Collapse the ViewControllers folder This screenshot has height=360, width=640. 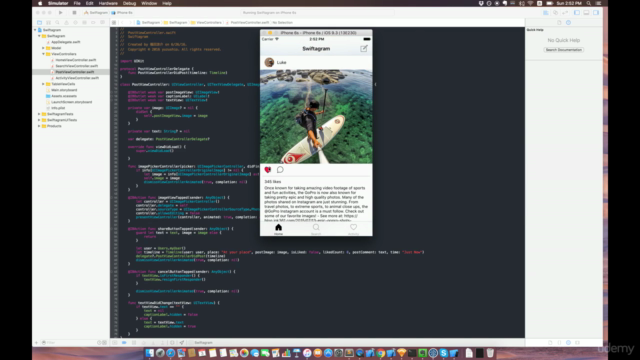pos(43,54)
